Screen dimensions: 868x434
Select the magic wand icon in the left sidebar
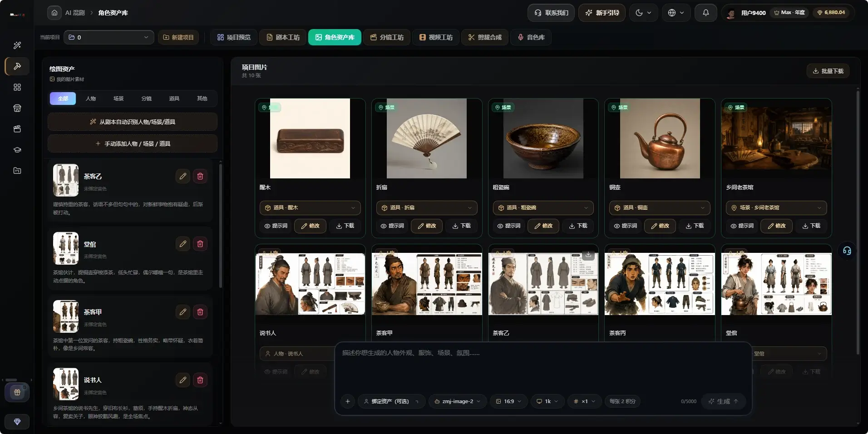point(17,45)
